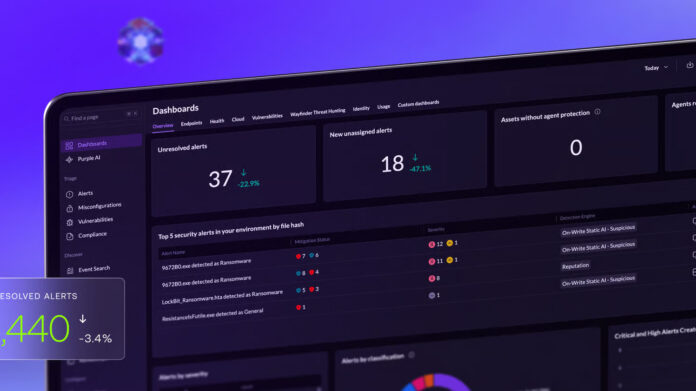Open Purple AI label in sidebar
This screenshot has height=391, width=696.
(89, 158)
